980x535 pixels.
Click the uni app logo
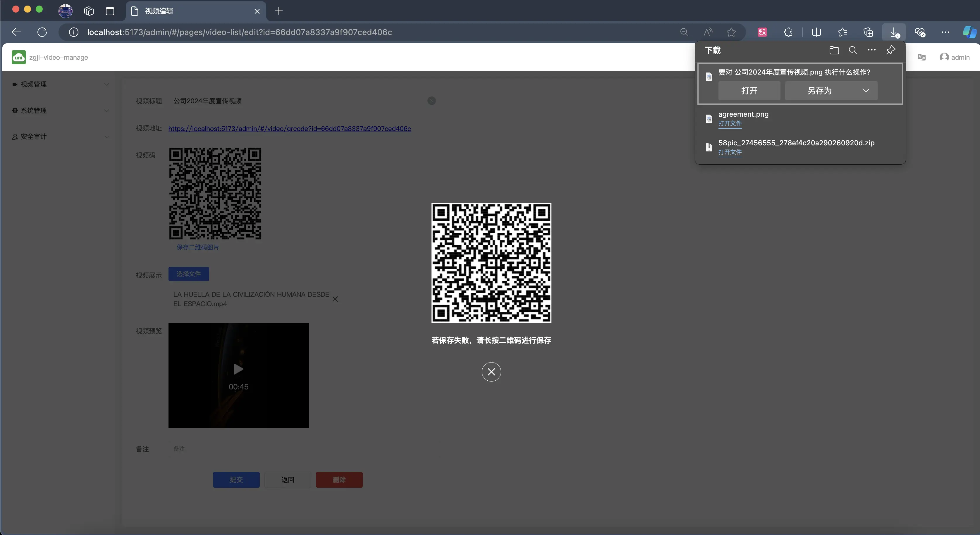(19, 57)
